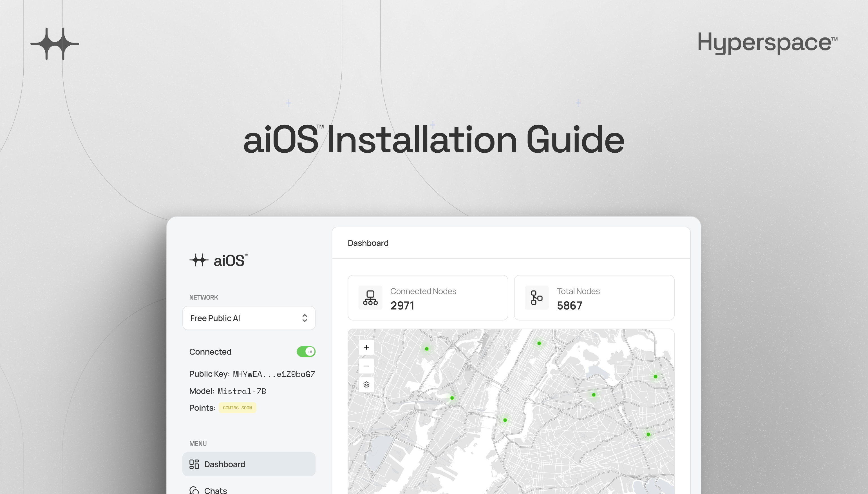Click the large sparkle logo top left

55,44
